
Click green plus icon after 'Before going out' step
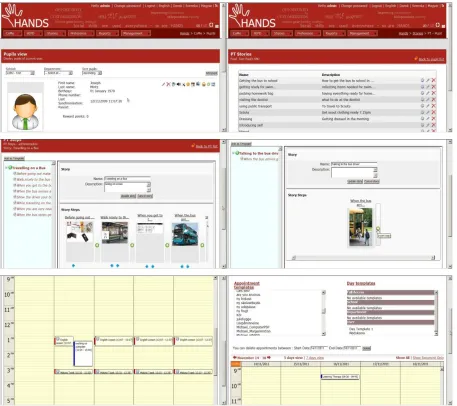(97, 245)
